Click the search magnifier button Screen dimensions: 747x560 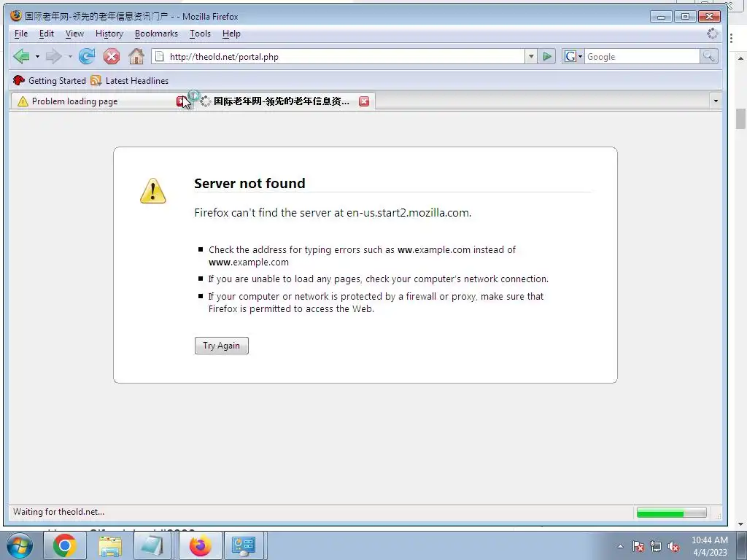coord(708,56)
